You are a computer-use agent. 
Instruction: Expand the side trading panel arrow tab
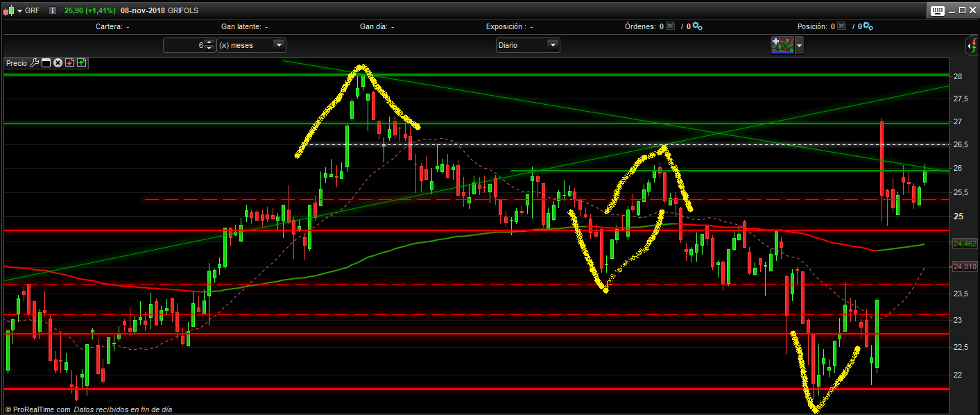point(972,46)
